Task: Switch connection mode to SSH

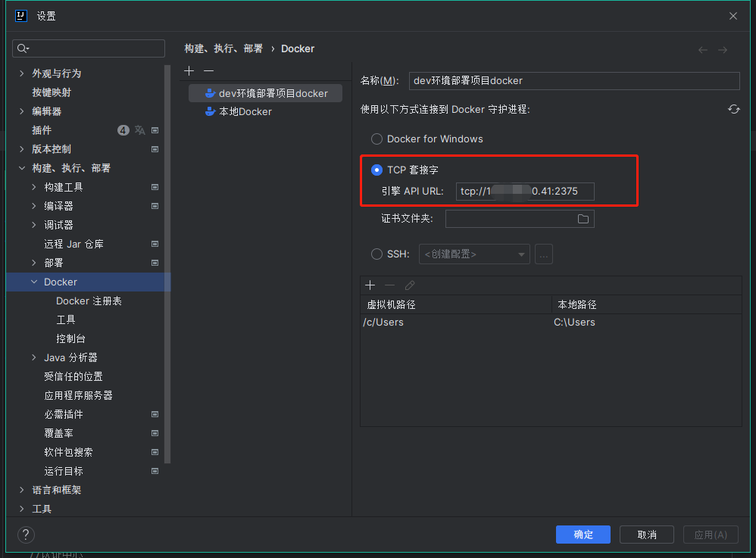Action: click(376, 254)
